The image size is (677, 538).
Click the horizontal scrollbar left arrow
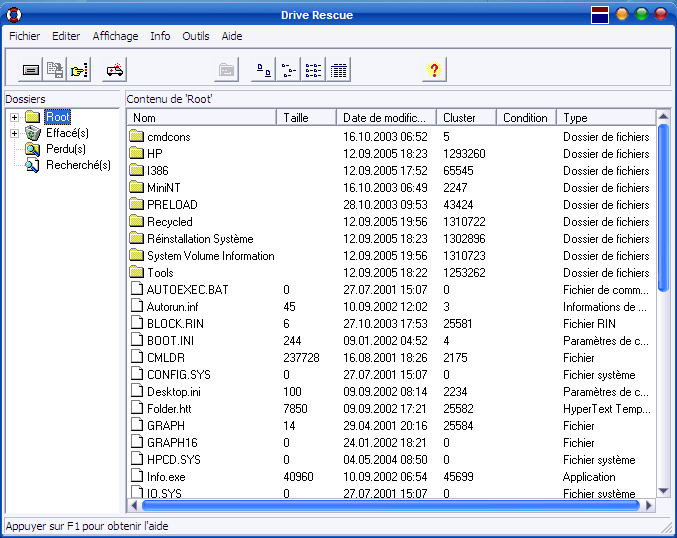click(x=134, y=505)
